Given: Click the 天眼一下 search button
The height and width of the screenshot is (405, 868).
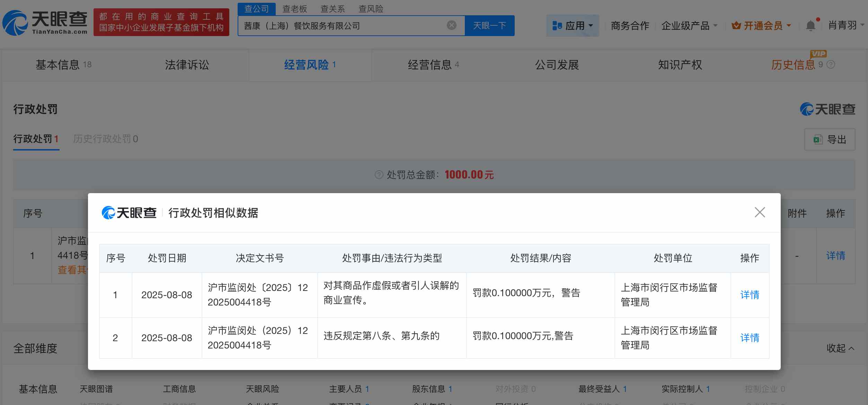Looking at the screenshot, I should click(x=490, y=25).
